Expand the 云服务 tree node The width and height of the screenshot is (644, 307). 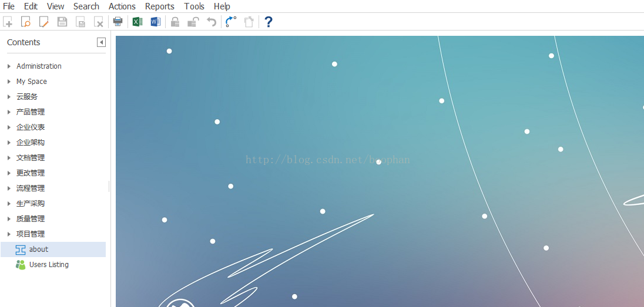tap(9, 97)
